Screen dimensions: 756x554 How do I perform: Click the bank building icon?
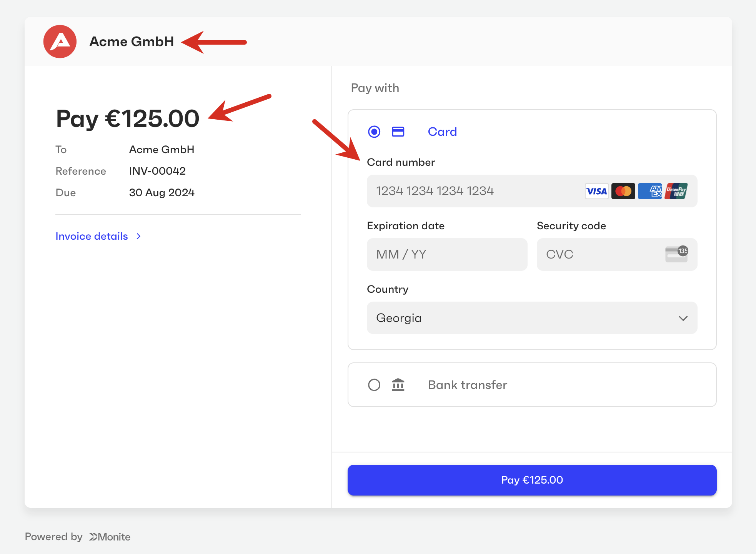[x=398, y=385]
